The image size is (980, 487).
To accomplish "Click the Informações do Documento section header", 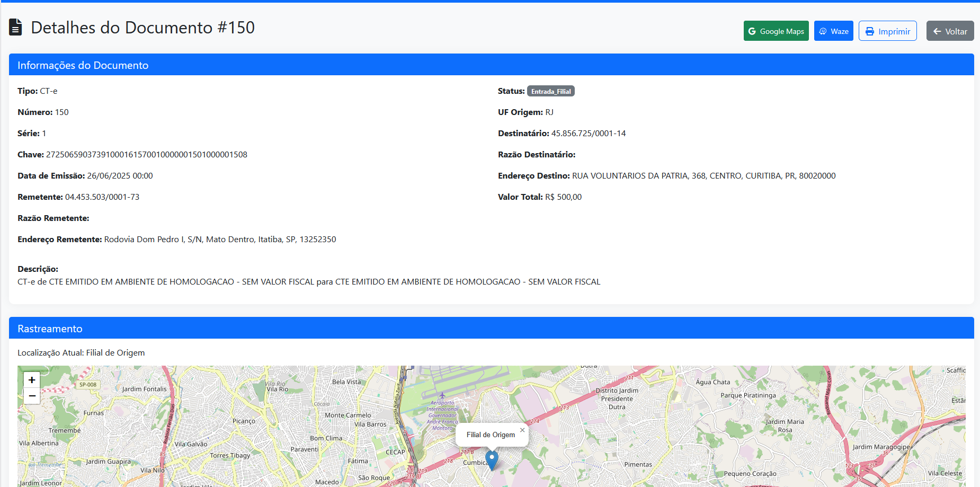I will (83, 65).
